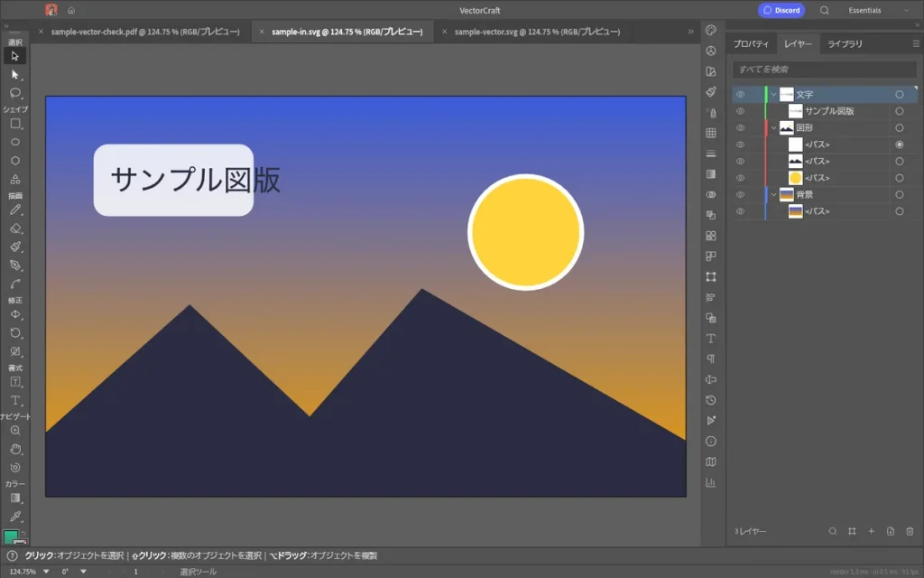Select the Area Type tool
The height and width of the screenshot is (578, 924).
coord(14,382)
